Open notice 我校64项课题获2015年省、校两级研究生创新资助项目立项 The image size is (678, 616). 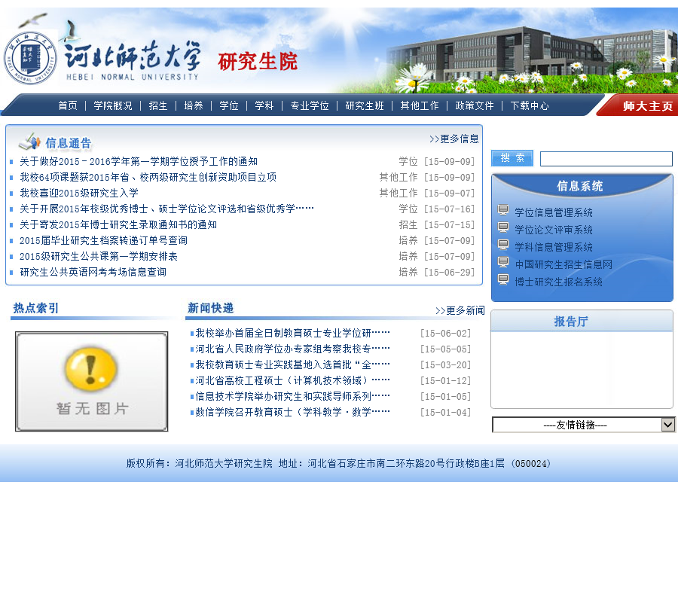(x=148, y=177)
